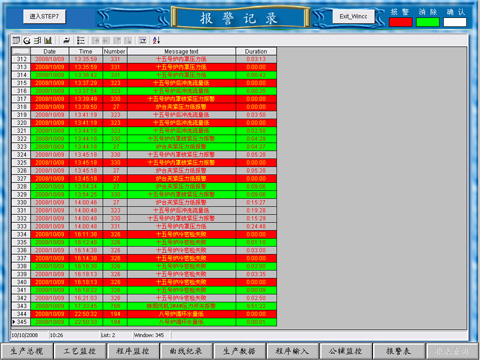This screenshot has height=360, width=480.
Task: Click duration cell 0:19:28
Action: [256, 211]
